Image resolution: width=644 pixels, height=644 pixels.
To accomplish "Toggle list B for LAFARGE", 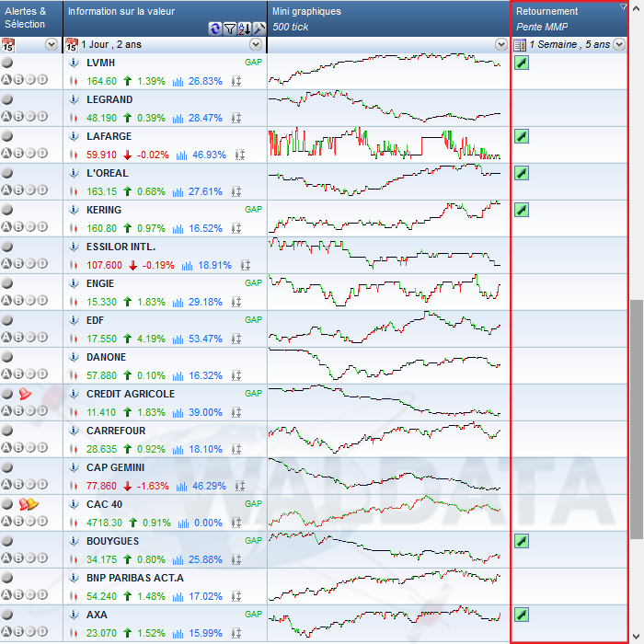I will [18, 154].
